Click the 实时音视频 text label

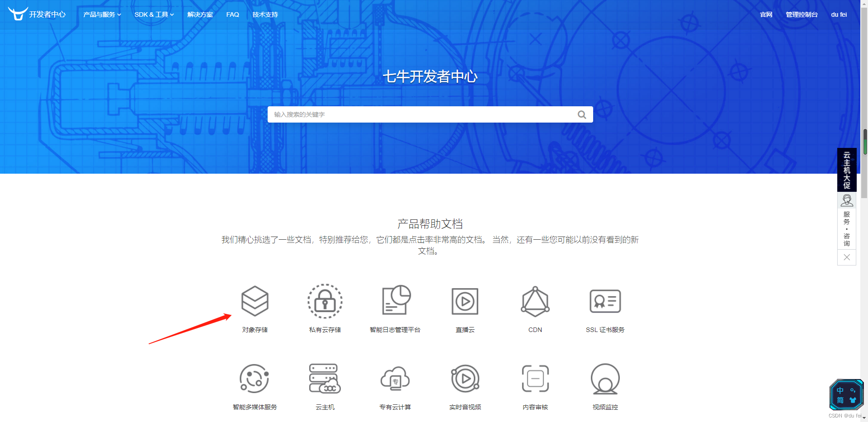pos(465,407)
